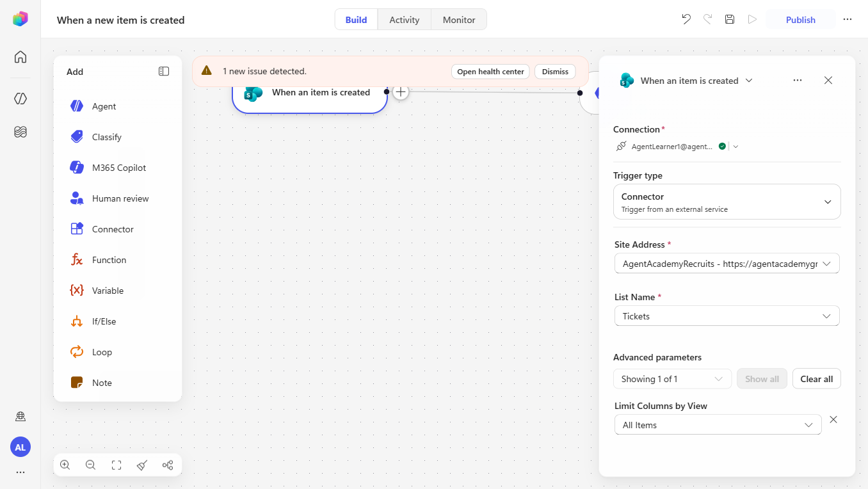The image size is (868, 489).
Task: Click the warning triangle icon in issue banner
Action: click(206, 71)
